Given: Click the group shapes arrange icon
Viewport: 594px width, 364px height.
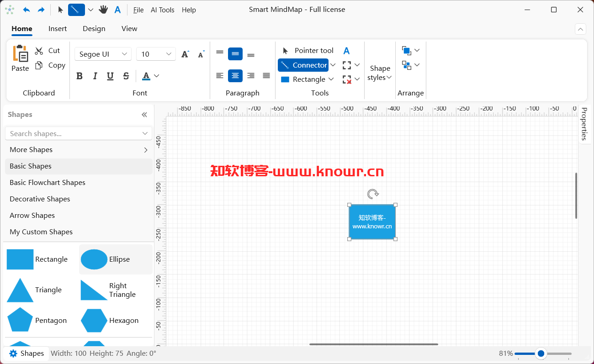Looking at the screenshot, I should click(x=407, y=65).
